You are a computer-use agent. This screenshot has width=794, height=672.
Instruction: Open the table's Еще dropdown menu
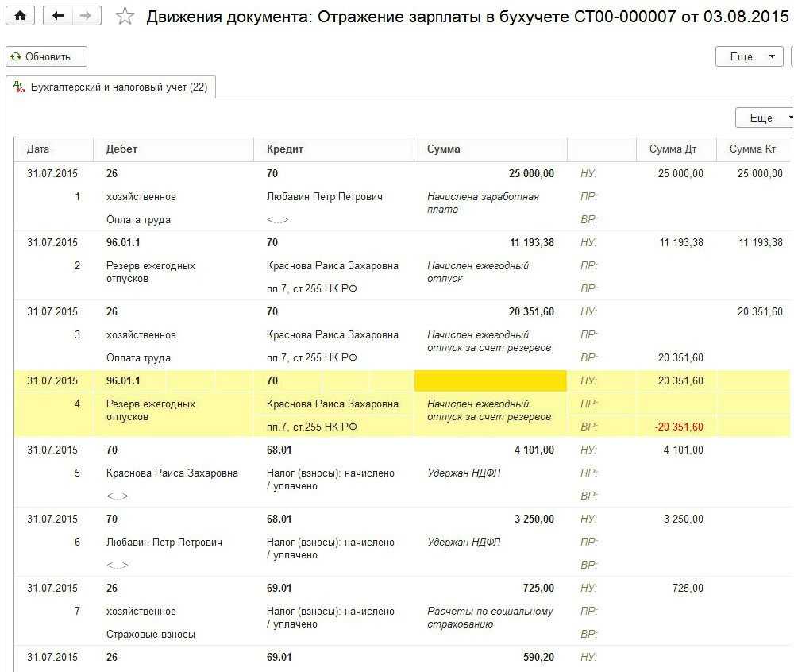click(x=764, y=118)
